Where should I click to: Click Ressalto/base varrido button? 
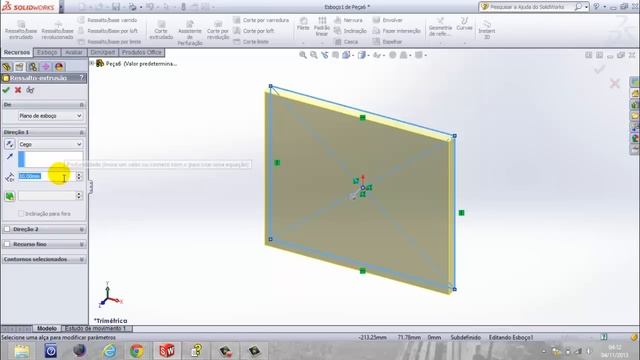coord(108,20)
